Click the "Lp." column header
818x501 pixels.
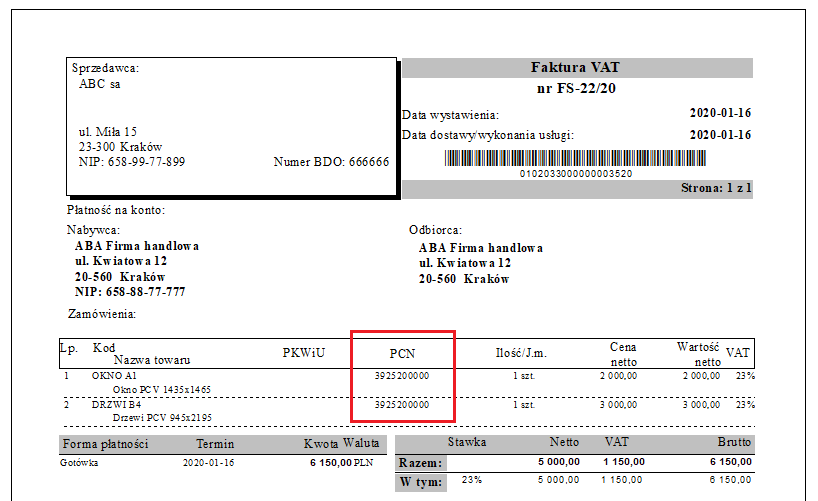(69, 348)
